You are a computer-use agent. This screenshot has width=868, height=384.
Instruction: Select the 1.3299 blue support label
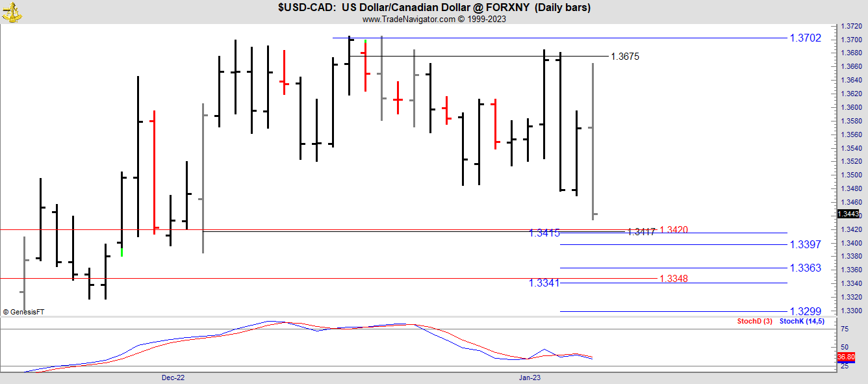pos(805,311)
